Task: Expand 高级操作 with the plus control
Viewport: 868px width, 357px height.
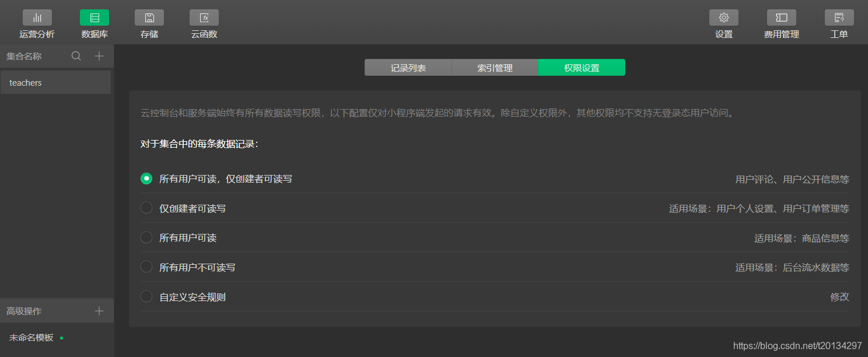Action: (99, 310)
